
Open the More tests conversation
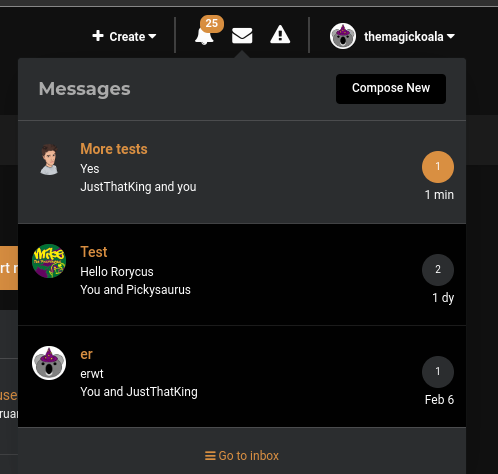click(242, 172)
